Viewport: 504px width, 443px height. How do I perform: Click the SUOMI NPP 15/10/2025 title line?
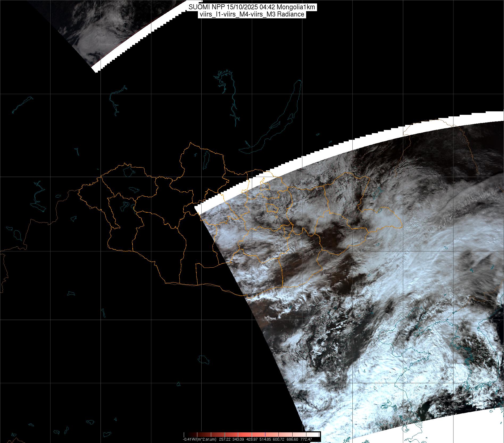[252, 7]
